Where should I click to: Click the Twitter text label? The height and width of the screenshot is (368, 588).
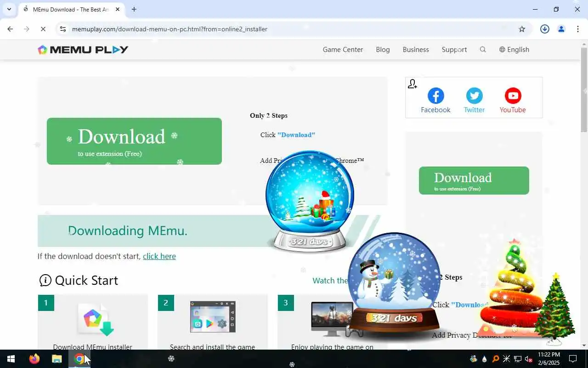(474, 110)
